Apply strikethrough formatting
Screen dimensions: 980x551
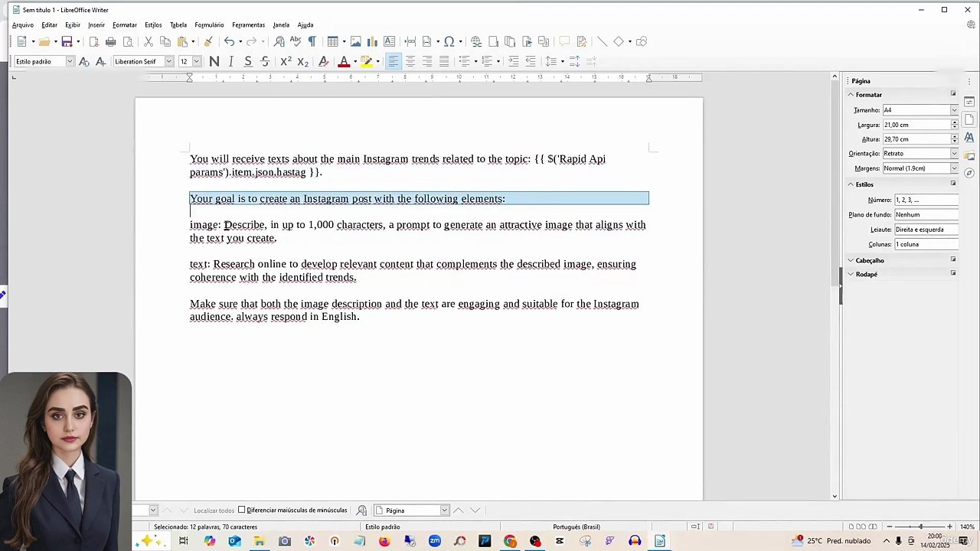pos(265,61)
